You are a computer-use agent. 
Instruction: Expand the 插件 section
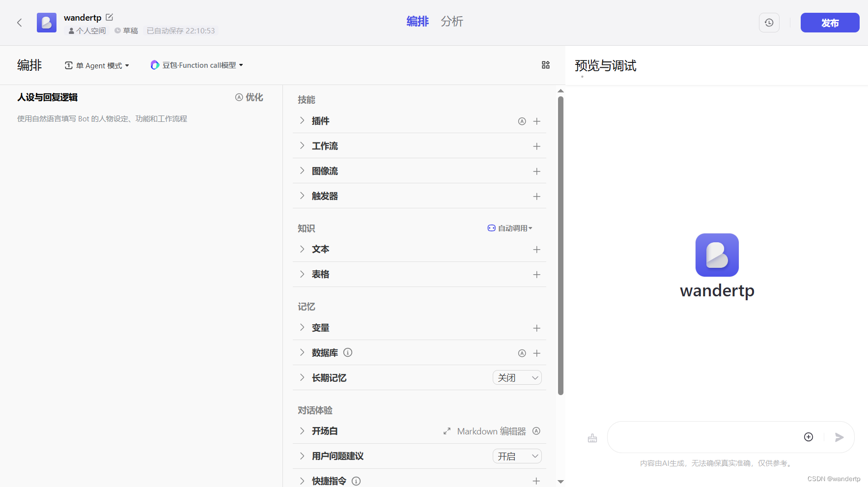tap(302, 121)
